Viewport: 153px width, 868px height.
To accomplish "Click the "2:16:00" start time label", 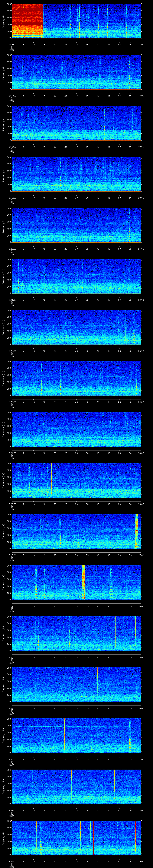I will coord(12,44).
